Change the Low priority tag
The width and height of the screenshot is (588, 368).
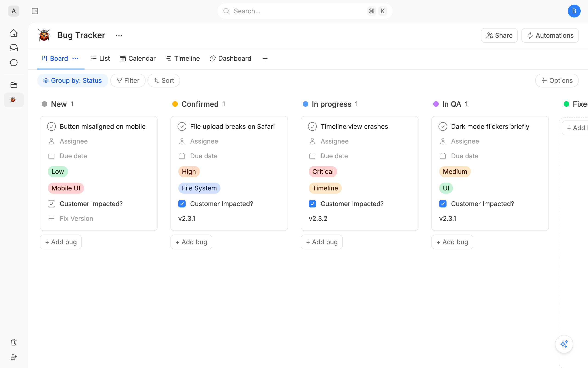click(58, 172)
